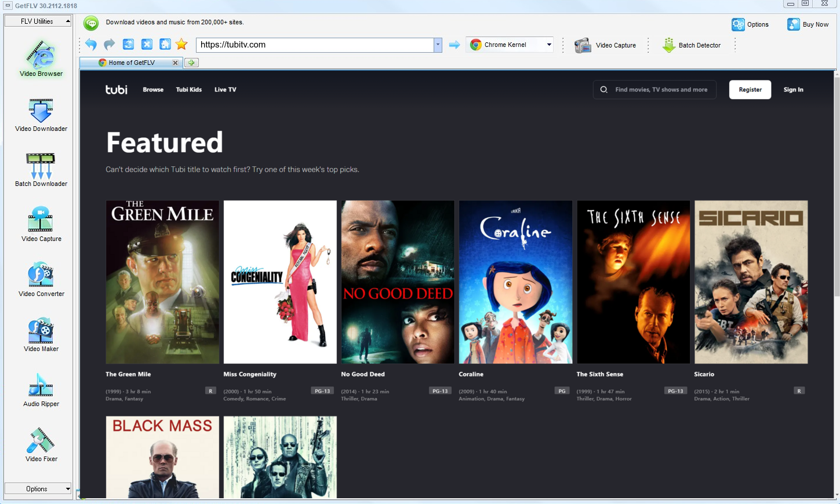Viewport: 840px width, 504px height.
Task: Click the Miss Congeniality title link
Action: tap(250, 374)
